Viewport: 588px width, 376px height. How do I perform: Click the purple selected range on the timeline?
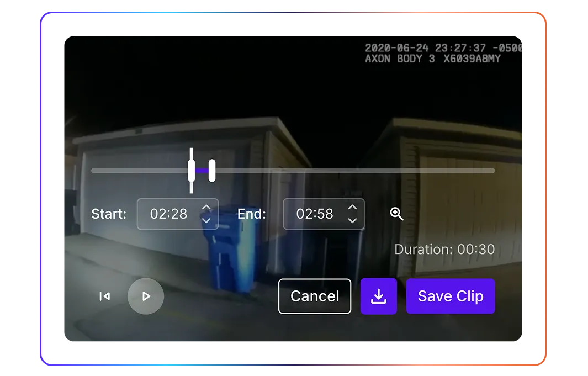pyautogui.click(x=202, y=171)
